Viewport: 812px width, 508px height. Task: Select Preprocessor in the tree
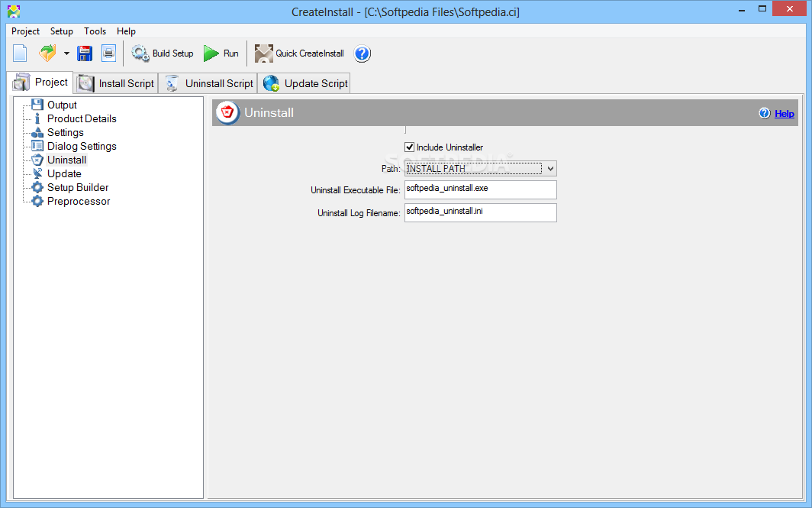79,201
